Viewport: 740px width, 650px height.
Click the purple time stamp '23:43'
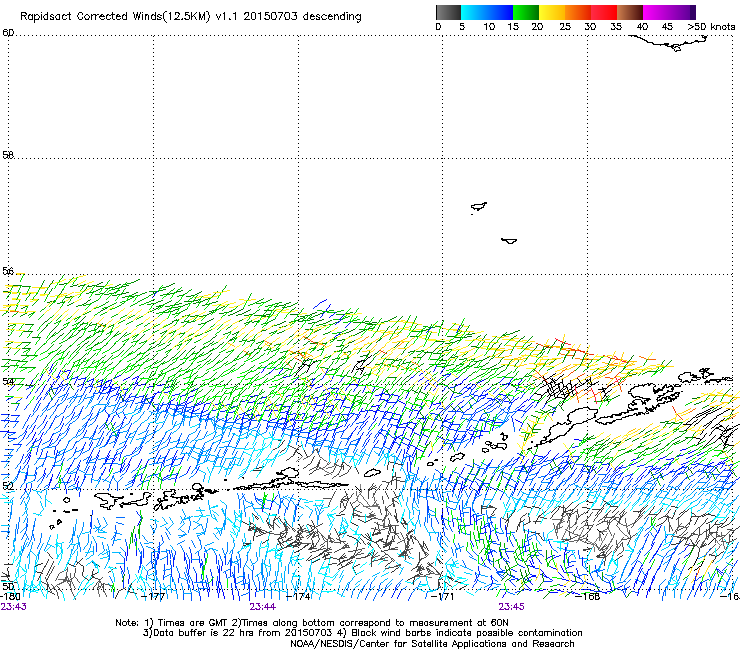(14, 607)
